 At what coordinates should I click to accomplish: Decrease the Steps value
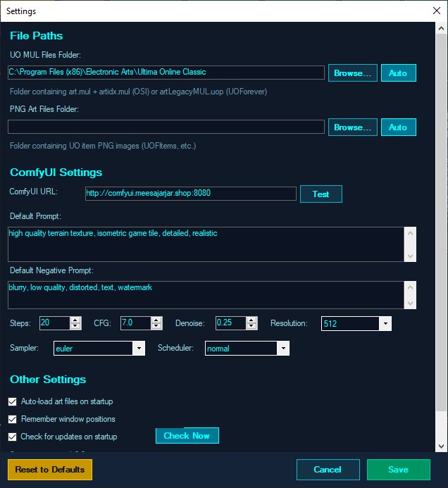(75, 326)
